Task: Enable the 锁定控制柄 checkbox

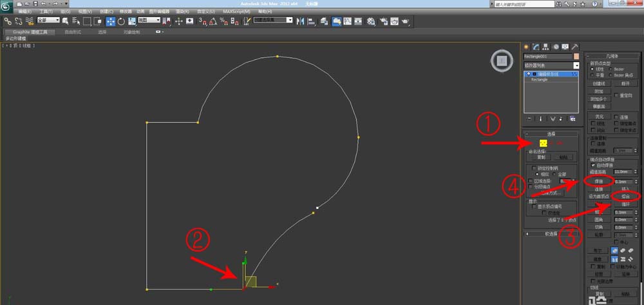Action: [534, 168]
